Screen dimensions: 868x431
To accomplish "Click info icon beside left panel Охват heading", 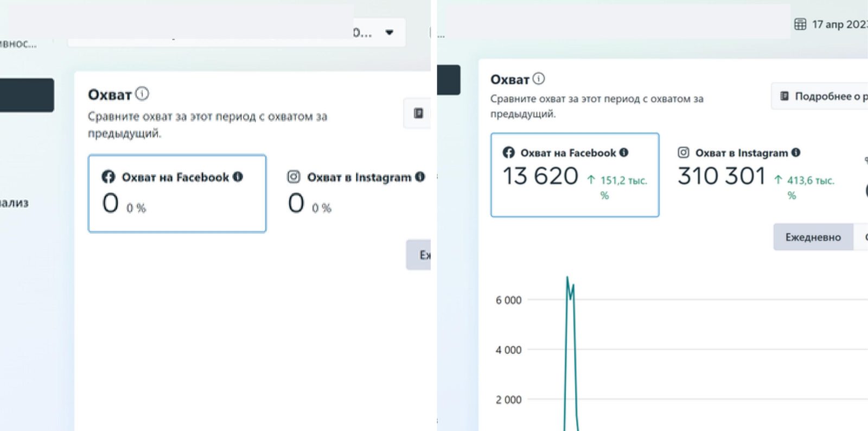I will (x=142, y=94).
